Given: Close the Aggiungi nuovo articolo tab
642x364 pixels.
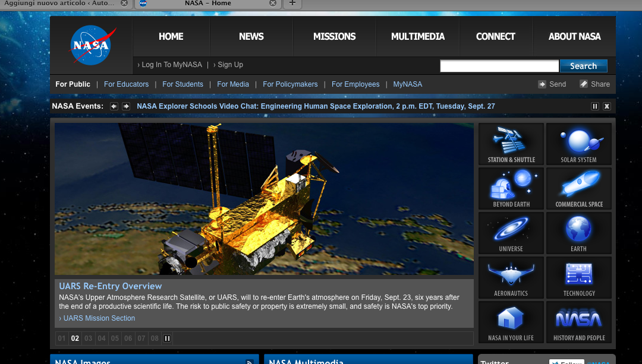Looking at the screenshot, I should [124, 4].
